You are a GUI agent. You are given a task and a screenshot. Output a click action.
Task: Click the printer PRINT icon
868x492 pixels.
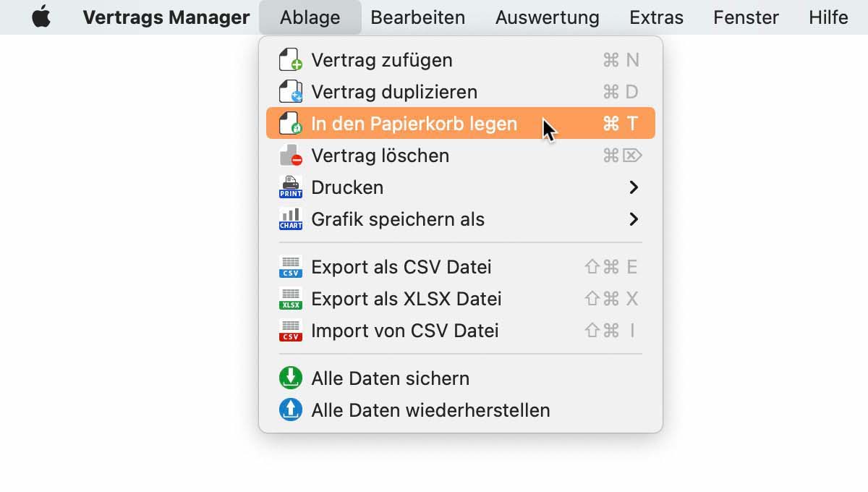[290, 187]
